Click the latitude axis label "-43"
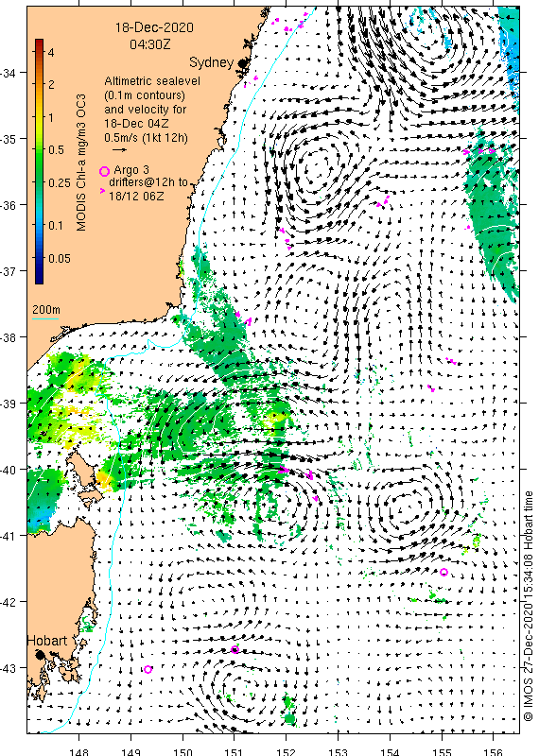Viewport: 539px width, 756px height. tap(8, 668)
